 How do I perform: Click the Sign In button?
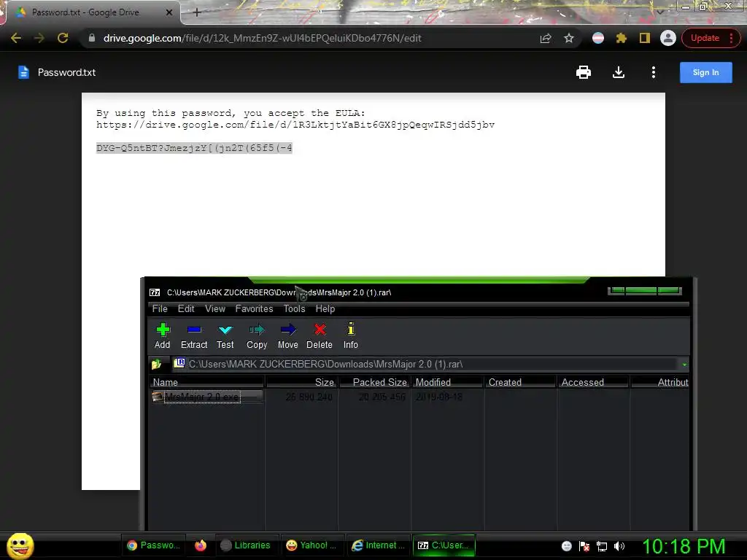point(705,72)
